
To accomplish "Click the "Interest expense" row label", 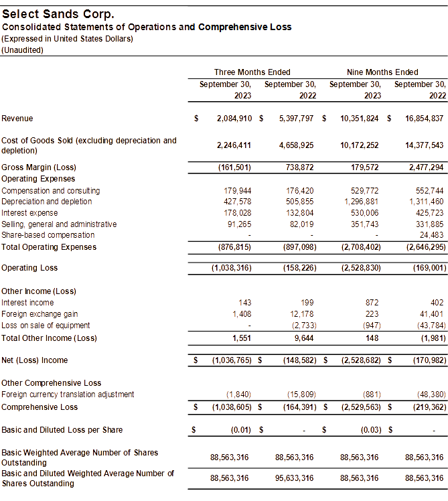I will [29, 213].
